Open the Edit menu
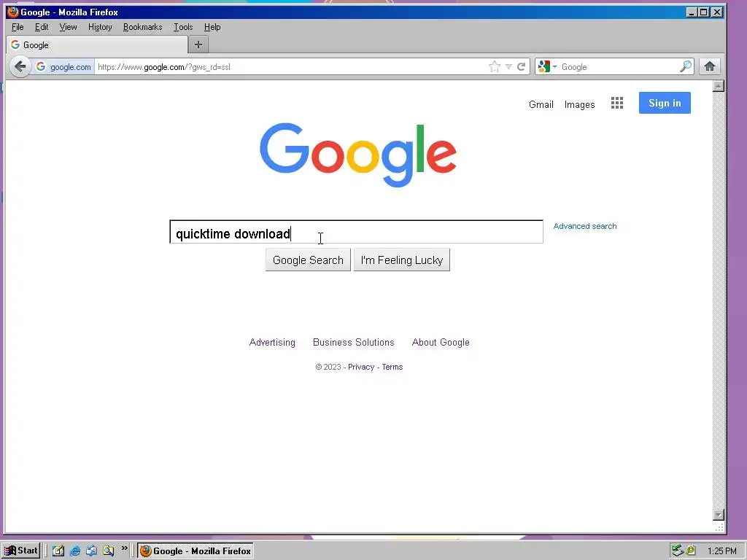The height and width of the screenshot is (560, 747). pos(42,27)
